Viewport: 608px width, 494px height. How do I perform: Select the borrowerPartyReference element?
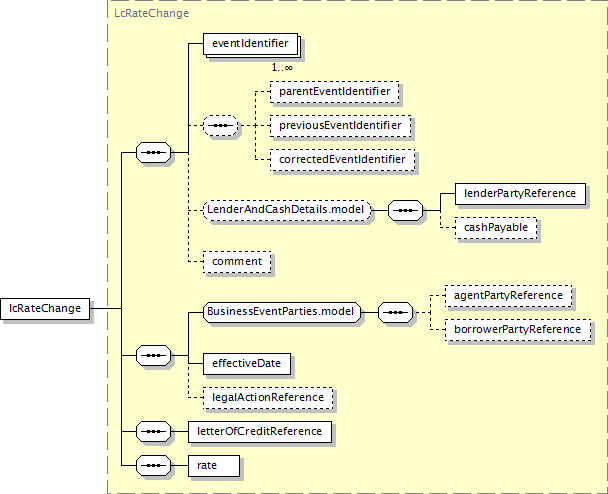(518, 330)
